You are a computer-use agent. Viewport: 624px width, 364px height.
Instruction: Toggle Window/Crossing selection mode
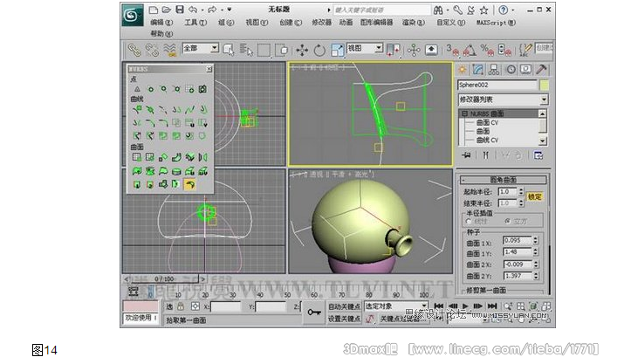(x=282, y=50)
